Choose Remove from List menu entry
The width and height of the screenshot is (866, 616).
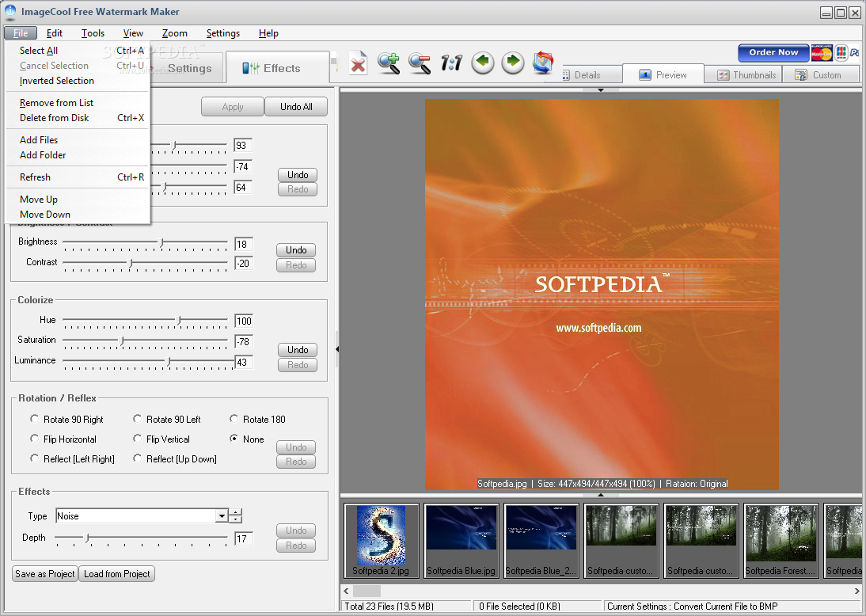click(x=78, y=103)
